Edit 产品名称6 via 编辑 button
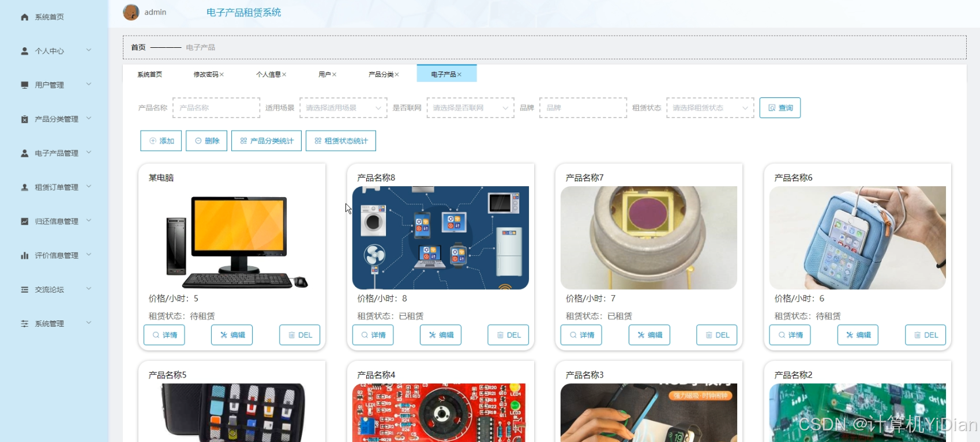 858,335
